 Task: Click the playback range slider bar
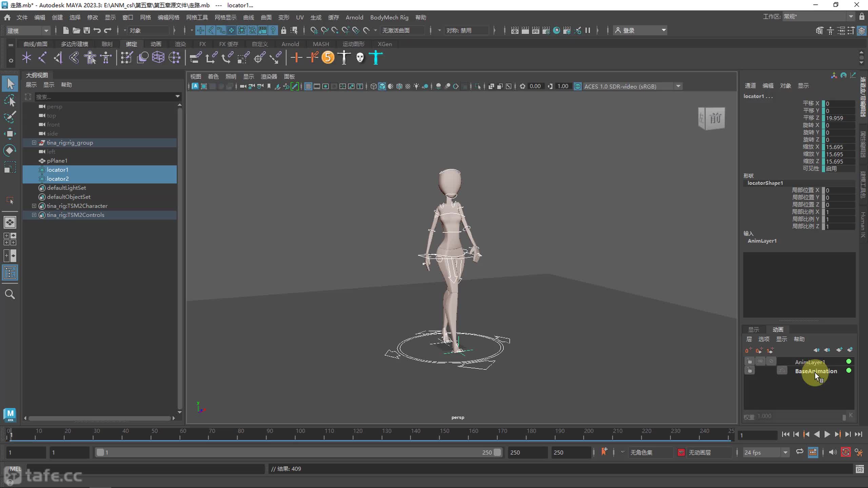pos(298,452)
